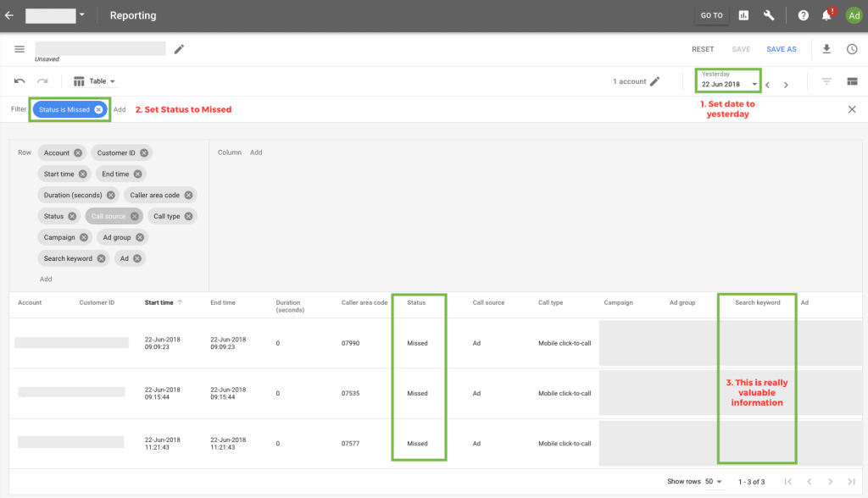Rename the report using the pencil icon

179,49
